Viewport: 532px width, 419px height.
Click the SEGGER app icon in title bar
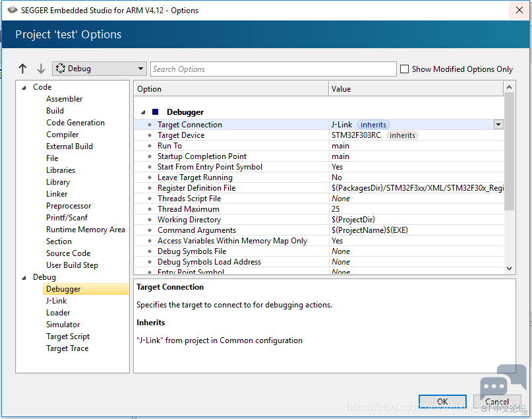(13, 10)
